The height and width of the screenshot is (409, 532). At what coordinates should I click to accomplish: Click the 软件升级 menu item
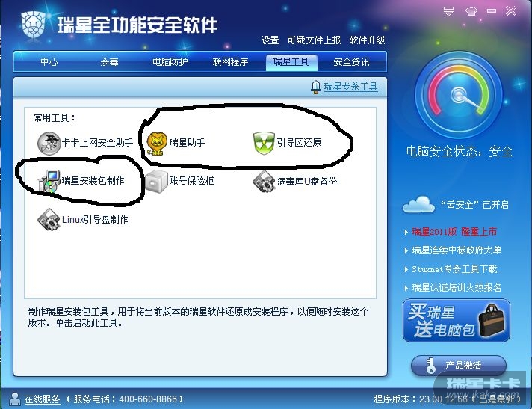click(x=367, y=40)
